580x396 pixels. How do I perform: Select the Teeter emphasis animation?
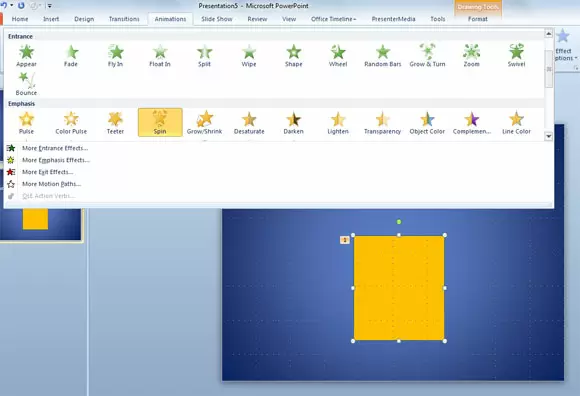(x=115, y=123)
